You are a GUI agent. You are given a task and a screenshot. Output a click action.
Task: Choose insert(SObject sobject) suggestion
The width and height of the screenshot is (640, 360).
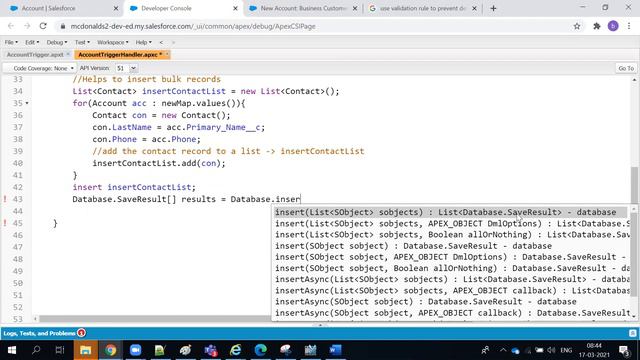pos(452,246)
